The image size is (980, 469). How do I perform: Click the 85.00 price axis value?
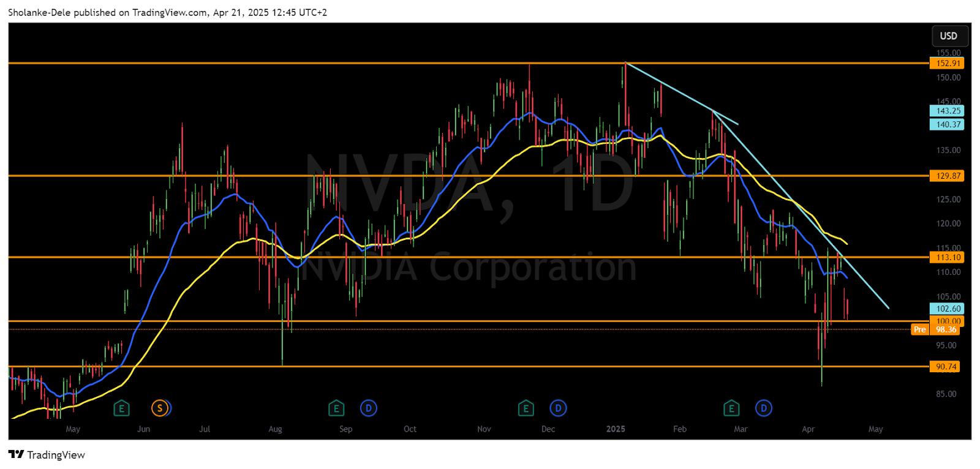[946, 394]
